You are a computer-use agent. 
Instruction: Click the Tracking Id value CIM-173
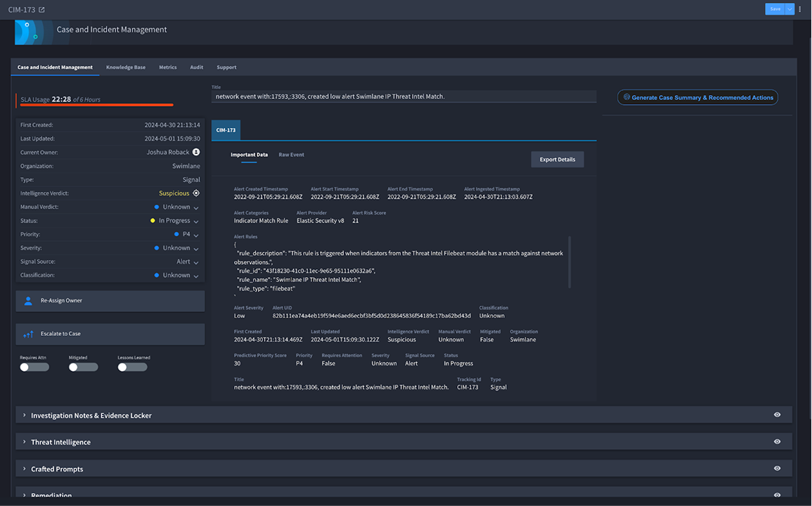pyautogui.click(x=468, y=387)
